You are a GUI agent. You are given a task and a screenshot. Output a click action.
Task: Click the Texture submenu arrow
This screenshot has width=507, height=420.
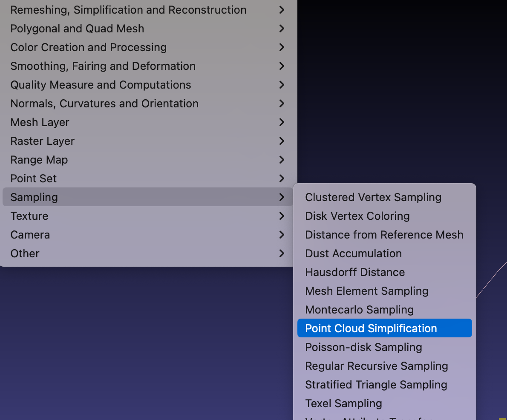(x=282, y=216)
